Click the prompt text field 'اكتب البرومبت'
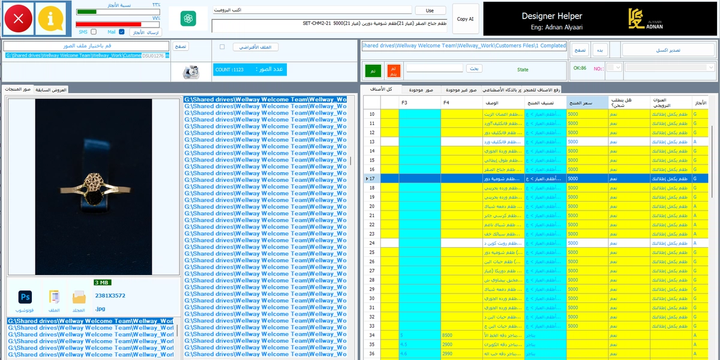The width and height of the screenshot is (720, 360). 312,10
